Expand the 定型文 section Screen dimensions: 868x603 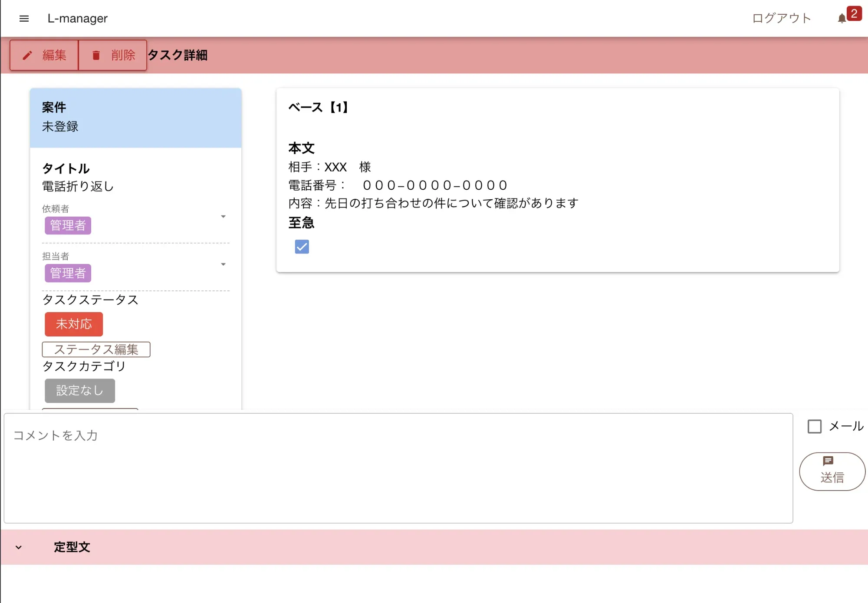[18, 547]
